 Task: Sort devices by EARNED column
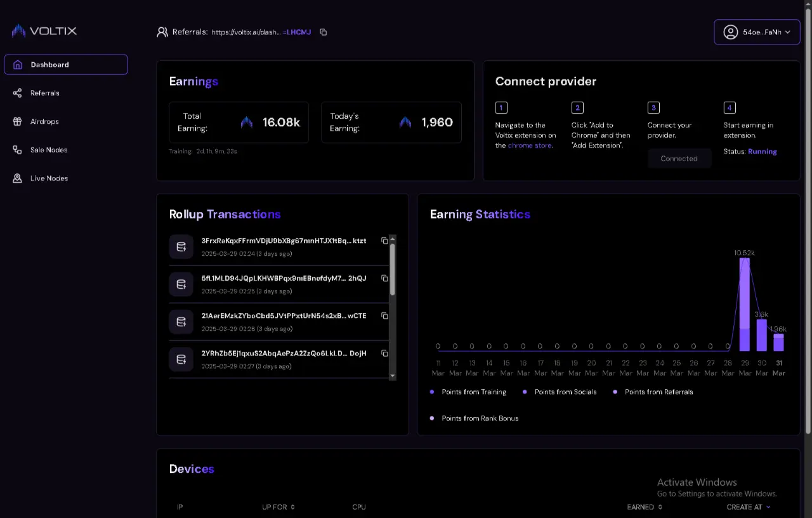(644, 507)
